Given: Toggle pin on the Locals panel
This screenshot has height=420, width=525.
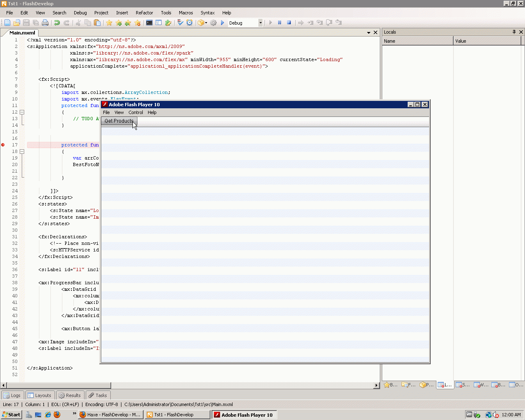Looking at the screenshot, I should pyautogui.click(x=514, y=32).
